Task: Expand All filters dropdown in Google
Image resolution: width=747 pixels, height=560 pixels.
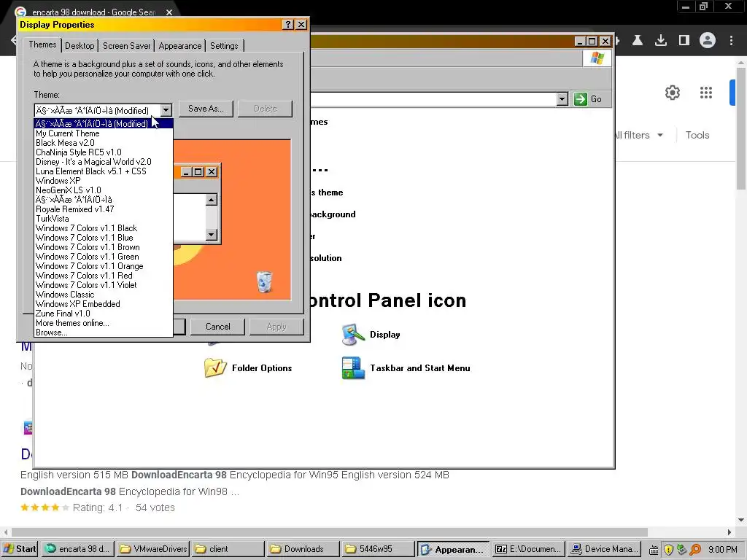Action: pyautogui.click(x=638, y=135)
